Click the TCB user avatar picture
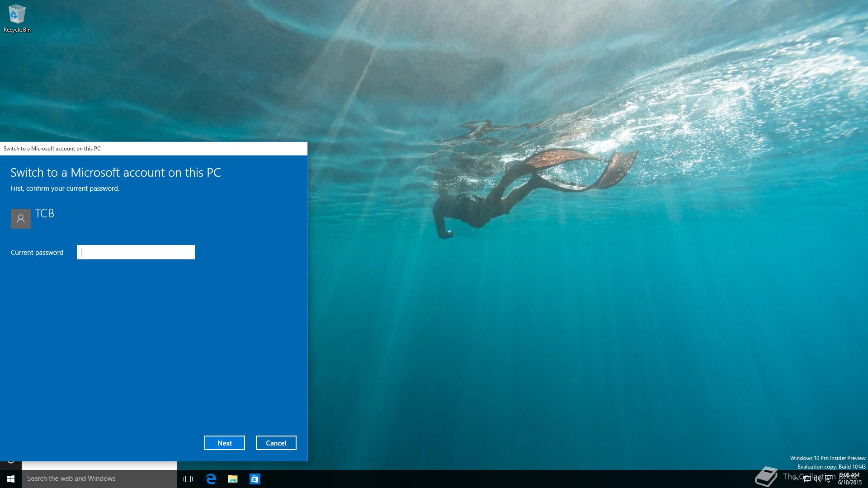This screenshot has width=868, height=488. click(21, 219)
